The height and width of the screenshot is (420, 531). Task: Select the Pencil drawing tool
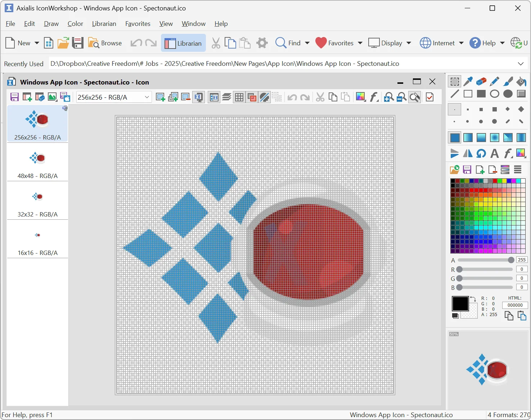pos(495,81)
